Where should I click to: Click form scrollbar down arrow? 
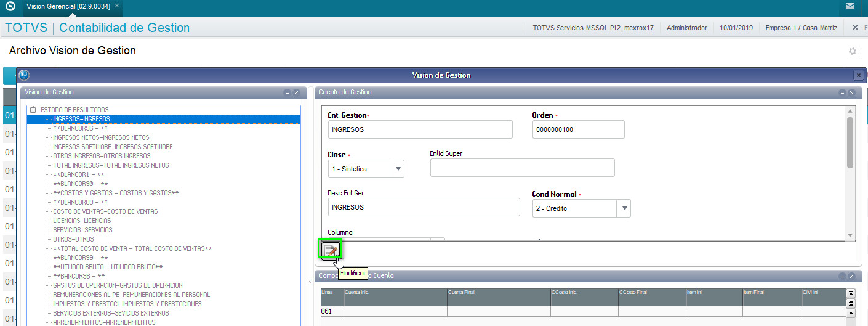851,235
